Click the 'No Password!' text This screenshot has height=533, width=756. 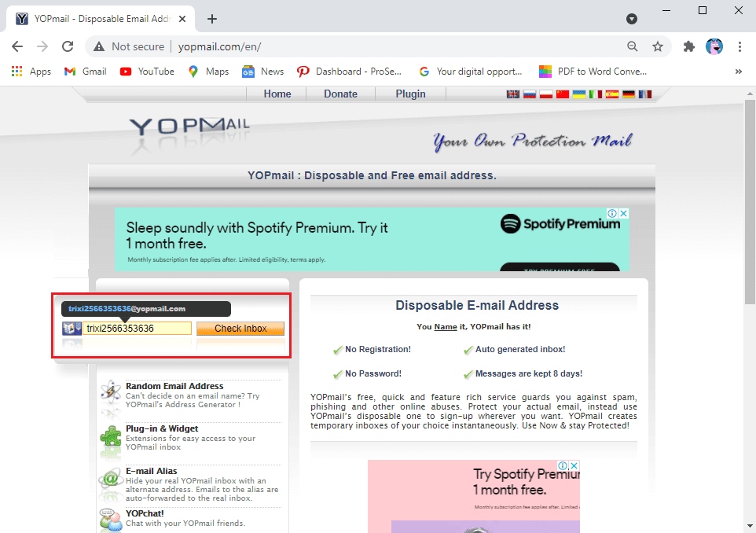(372, 374)
